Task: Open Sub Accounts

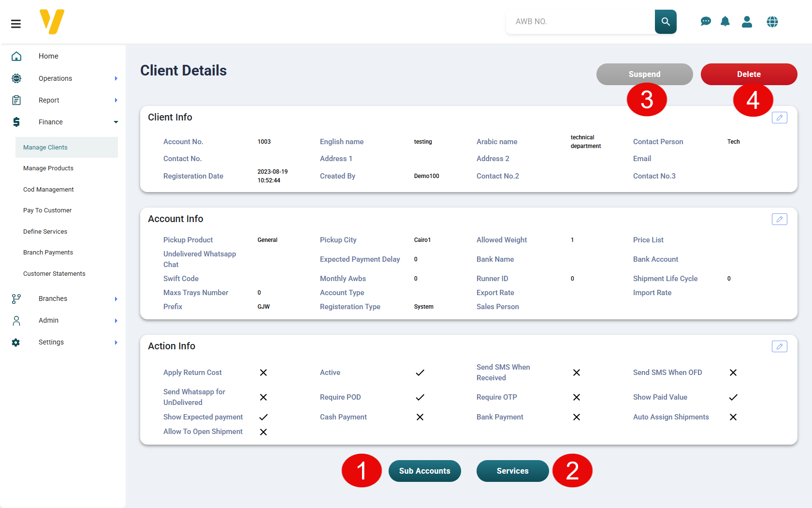Action: (424, 471)
